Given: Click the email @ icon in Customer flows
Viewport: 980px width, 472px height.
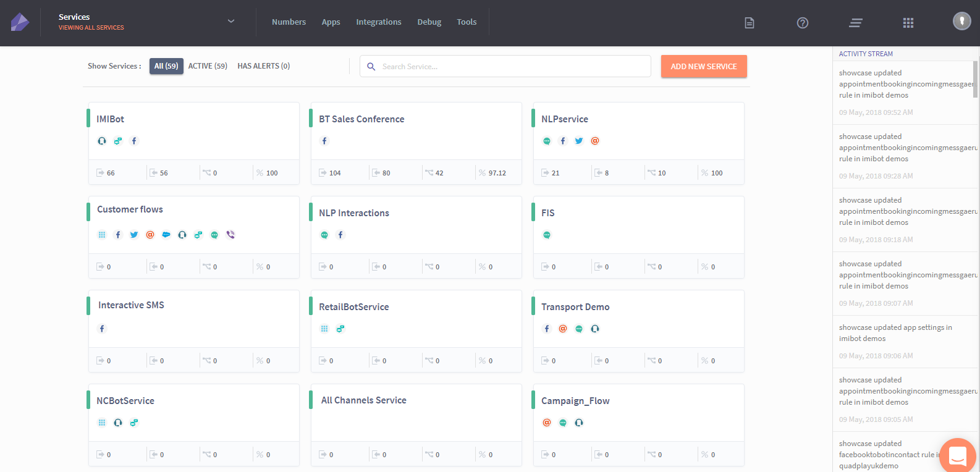Looking at the screenshot, I should point(150,235).
